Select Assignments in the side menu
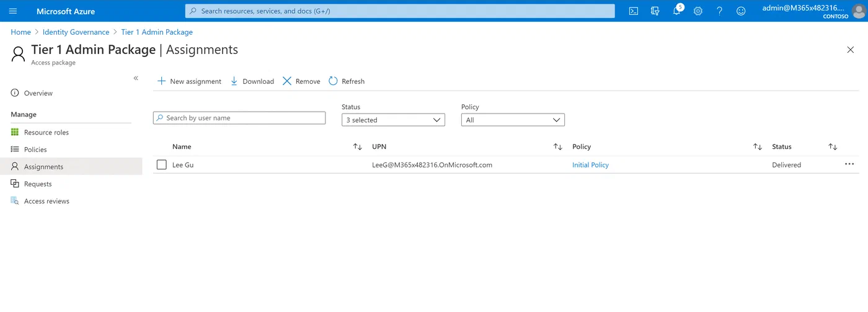 click(x=71, y=167)
